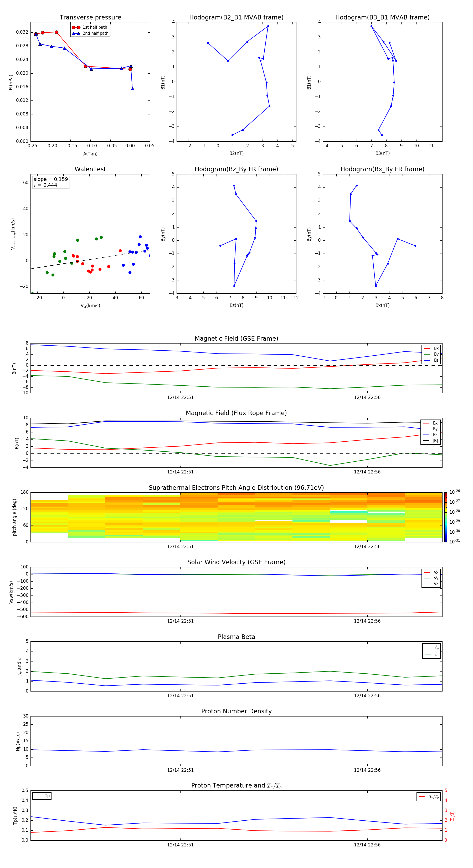Click the "Plasma Beta" plot title
Viewport: 473px width, 868px height.
pos(236,637)
